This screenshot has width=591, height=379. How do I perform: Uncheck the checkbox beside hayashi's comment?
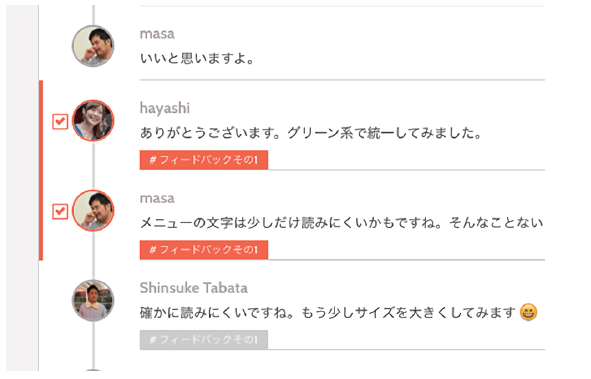tap(60, 121)
